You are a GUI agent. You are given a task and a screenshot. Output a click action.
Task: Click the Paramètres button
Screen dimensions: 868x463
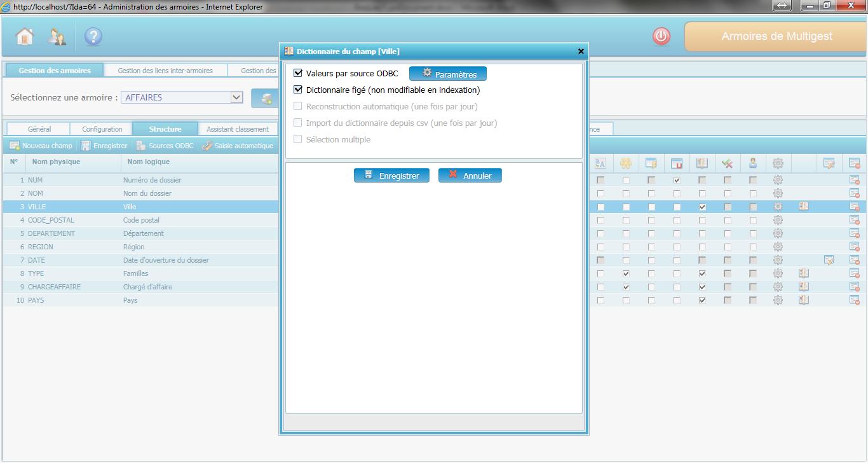pyautogui.click(x=448, y=74)
